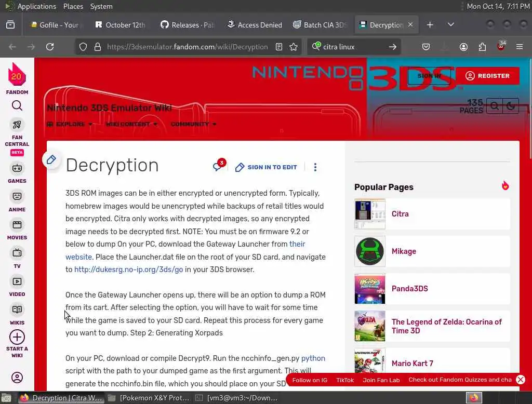Open the TV sidebar icon
The width and height of the screenshot is (532, 404).
[x=17, y=253]
